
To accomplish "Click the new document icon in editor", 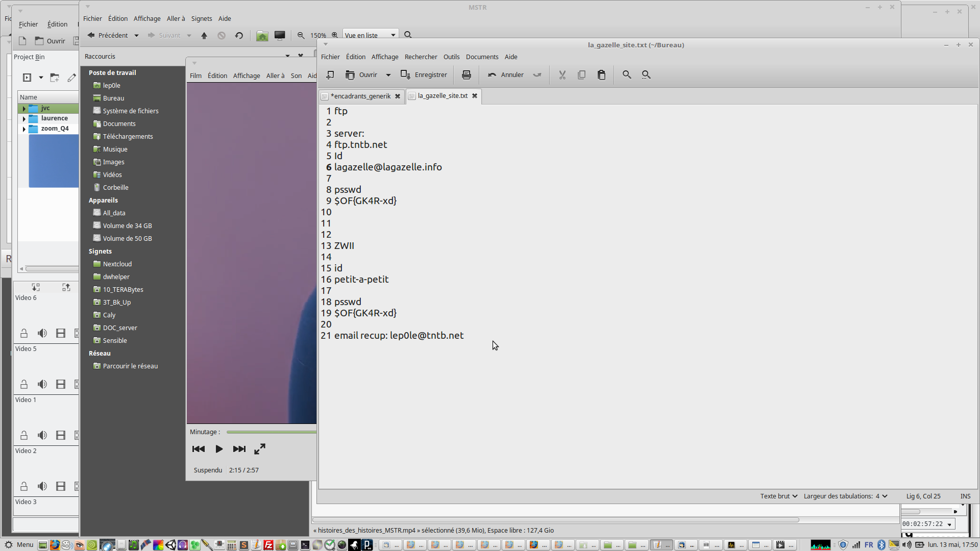I will point(330,75).
